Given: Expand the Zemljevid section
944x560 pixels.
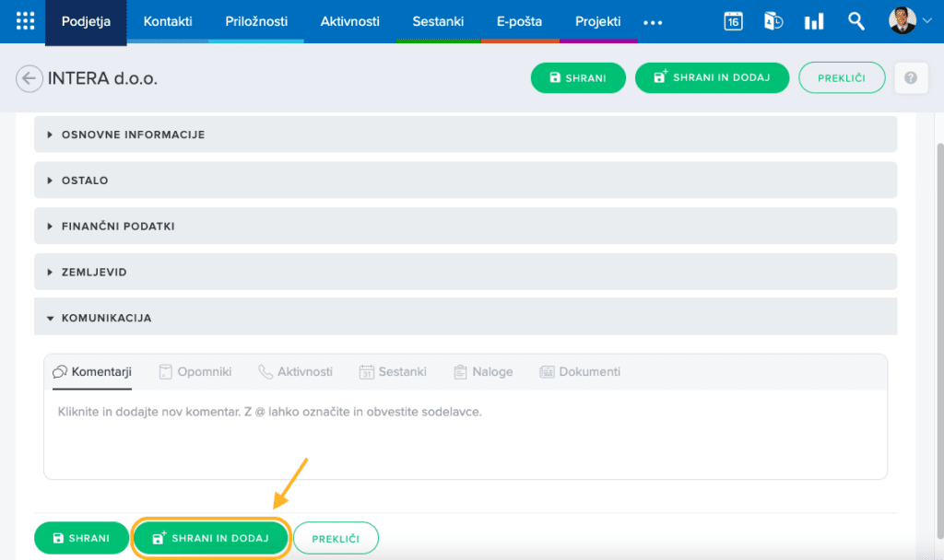Looking at the screenshot, I should point(94,273).
